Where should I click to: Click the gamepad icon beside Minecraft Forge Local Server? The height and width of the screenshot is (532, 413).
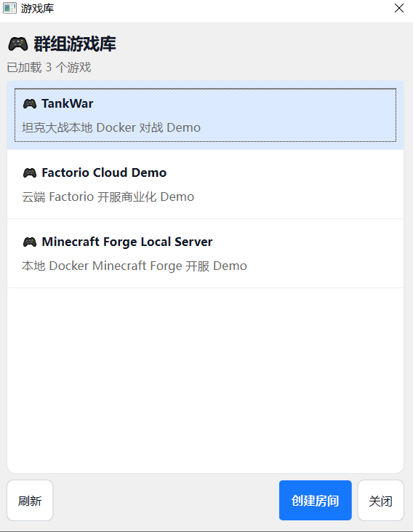tap(30, 242)
